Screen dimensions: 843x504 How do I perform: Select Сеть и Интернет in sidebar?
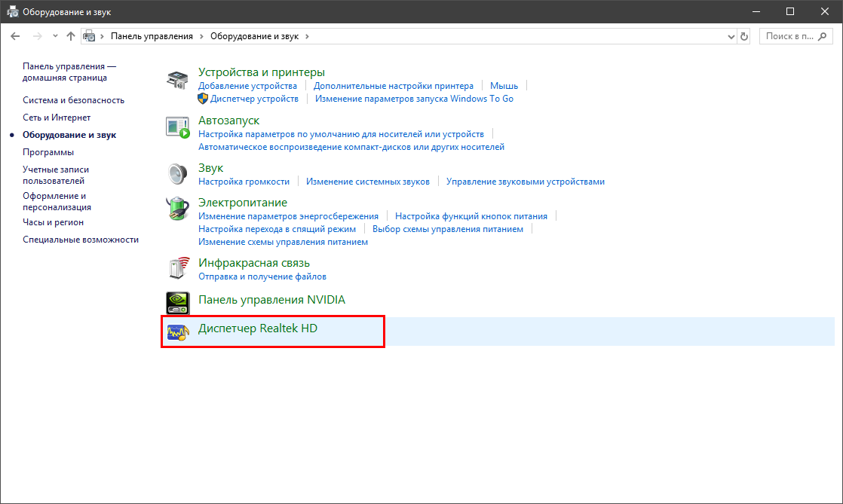(57, 117)
